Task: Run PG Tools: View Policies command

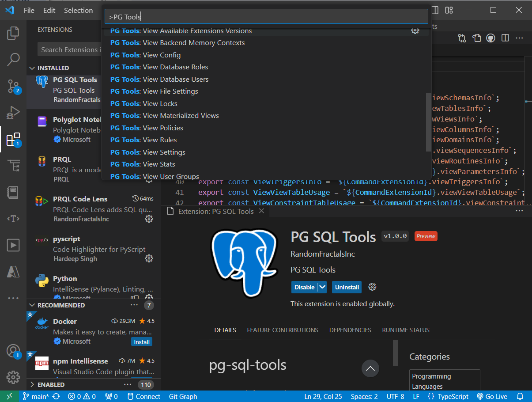Action: [266, 128]
